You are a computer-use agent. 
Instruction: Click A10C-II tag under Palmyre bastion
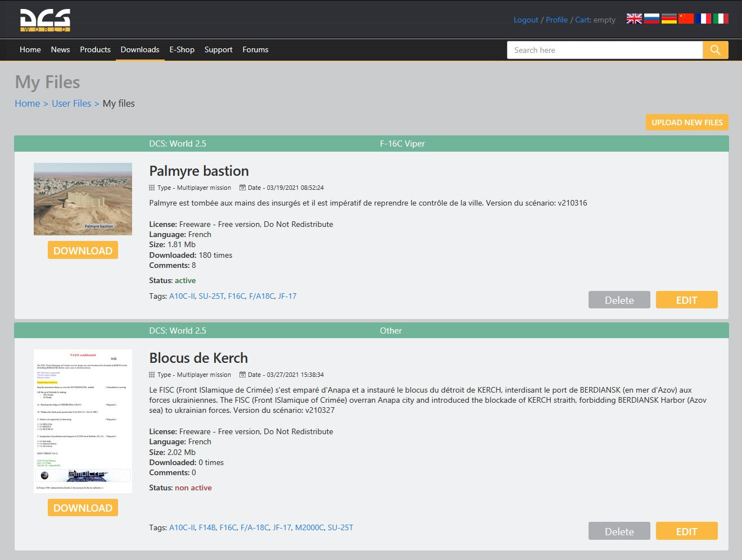(x=182, y=296)
